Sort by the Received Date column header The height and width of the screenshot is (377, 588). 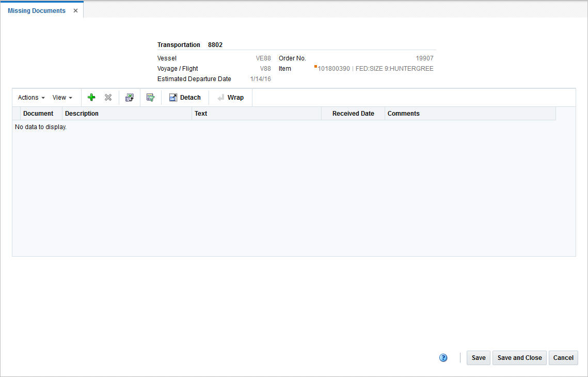pyautogui.click(x=353, y=113)
